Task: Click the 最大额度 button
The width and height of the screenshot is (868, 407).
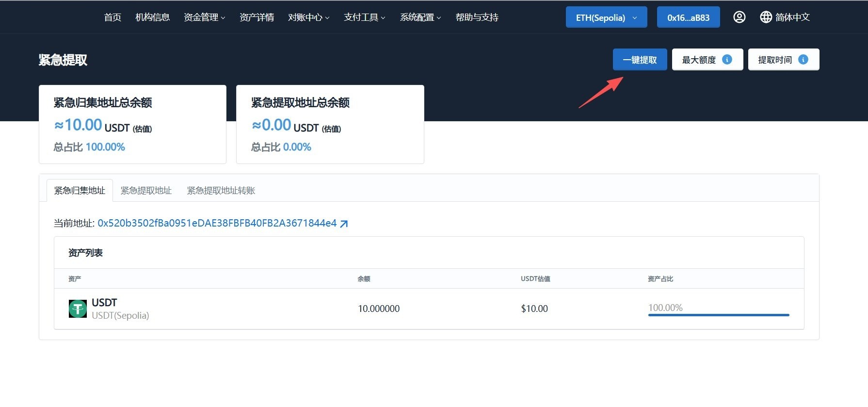Action: [x=707, y=60]
